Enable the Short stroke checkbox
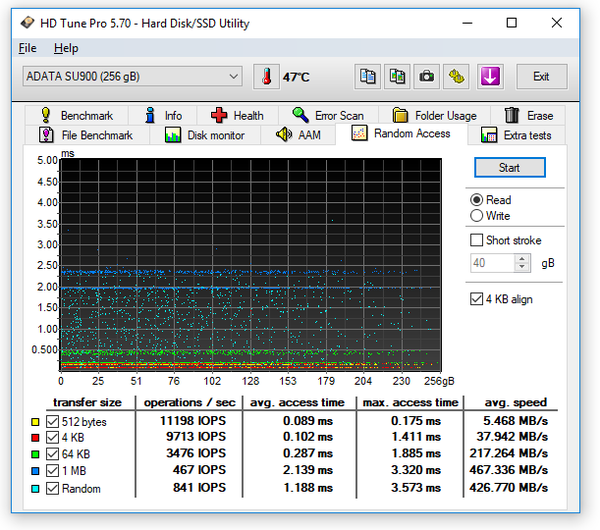600x530 pixels. [x=476, y=240]
